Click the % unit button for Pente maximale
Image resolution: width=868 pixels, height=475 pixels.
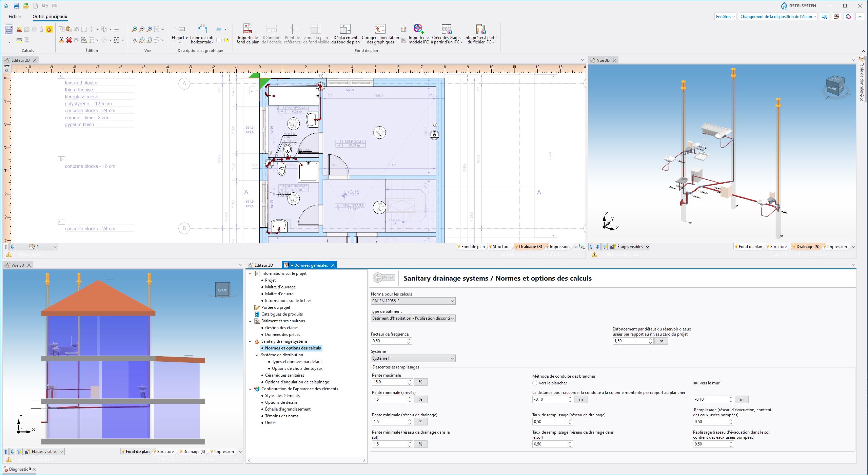click(x=420, y=382)
